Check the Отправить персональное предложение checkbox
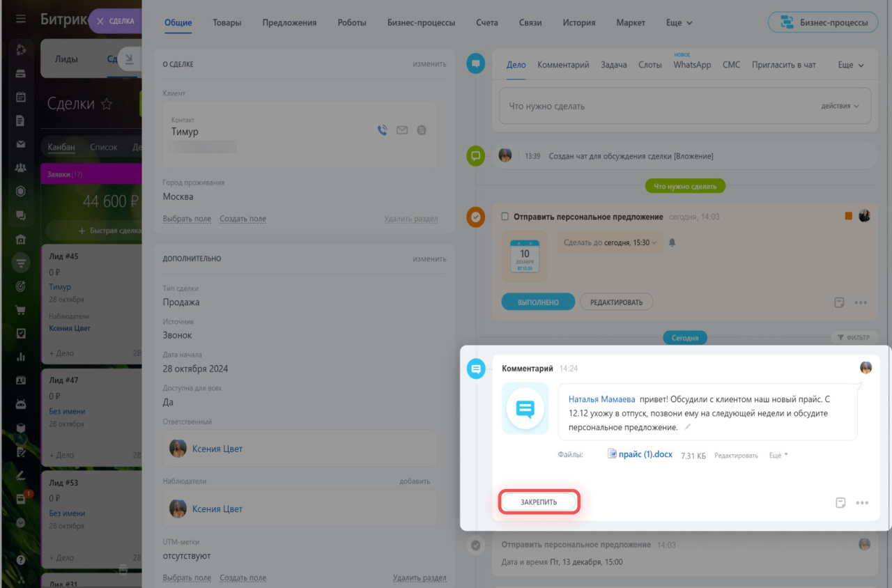Image resolution: width=892 pixels, height=588 pixels. (x=505, y=217)
